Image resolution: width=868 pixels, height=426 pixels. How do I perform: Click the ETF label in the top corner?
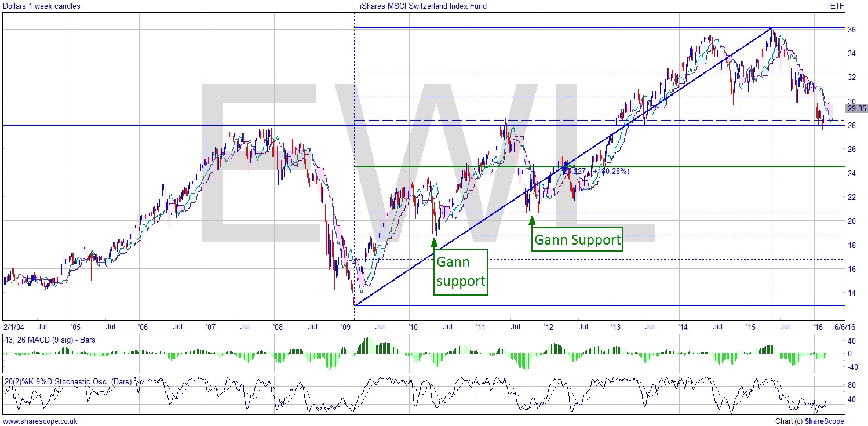coord(837,6)
